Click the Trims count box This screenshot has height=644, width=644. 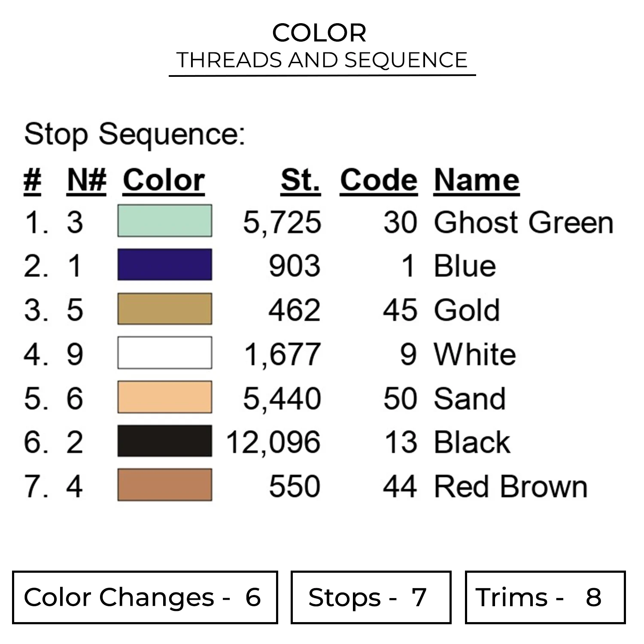[545, 597]
